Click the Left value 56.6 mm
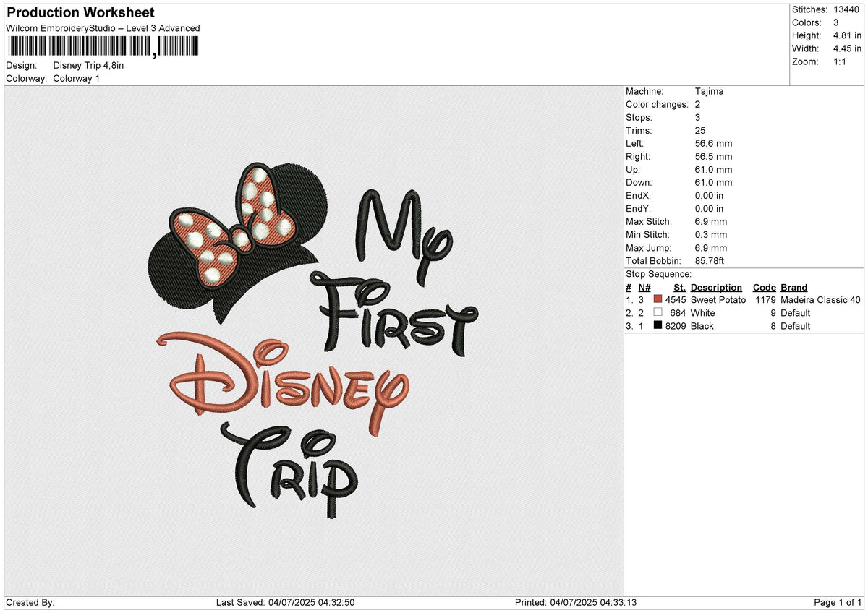 pyautogui.click(x=713, y=143)
